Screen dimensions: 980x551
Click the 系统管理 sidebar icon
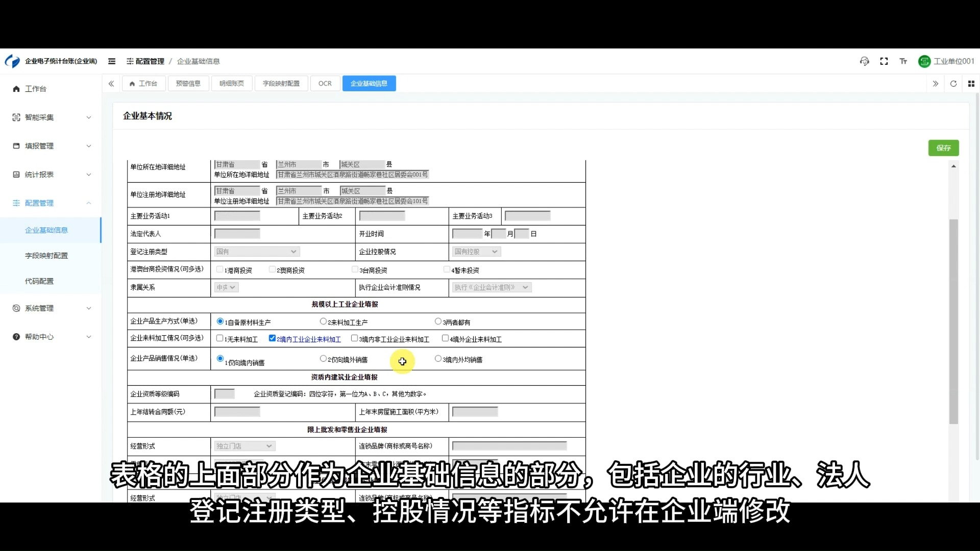(x=16, y=308)
